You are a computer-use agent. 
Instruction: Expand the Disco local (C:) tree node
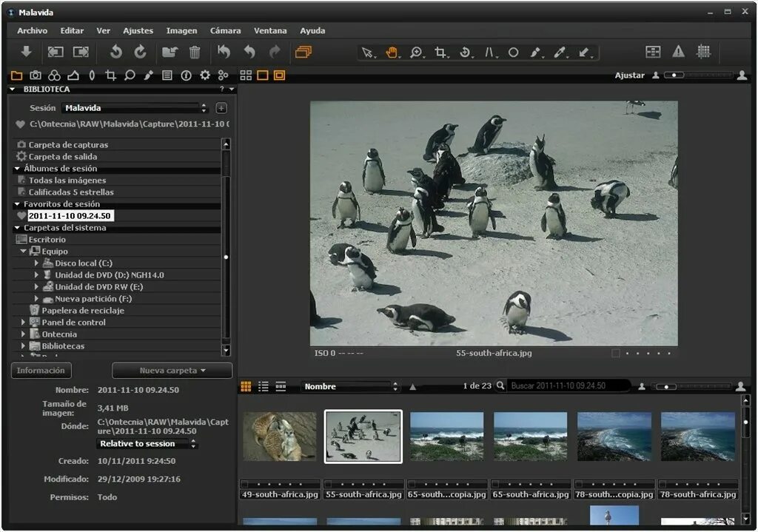(x=36, y=263)
